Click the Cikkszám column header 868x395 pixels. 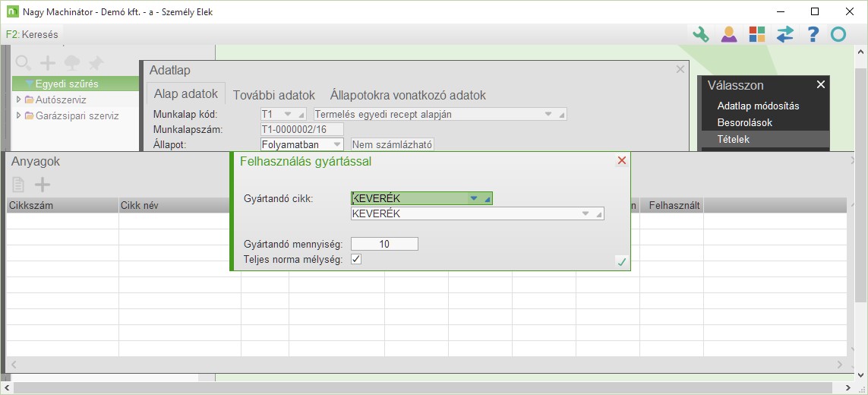pyautogui.click(x=62, y=206)
